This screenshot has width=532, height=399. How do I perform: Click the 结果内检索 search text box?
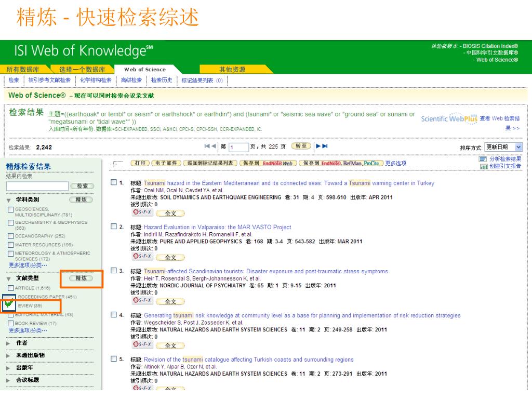(37, 186)
